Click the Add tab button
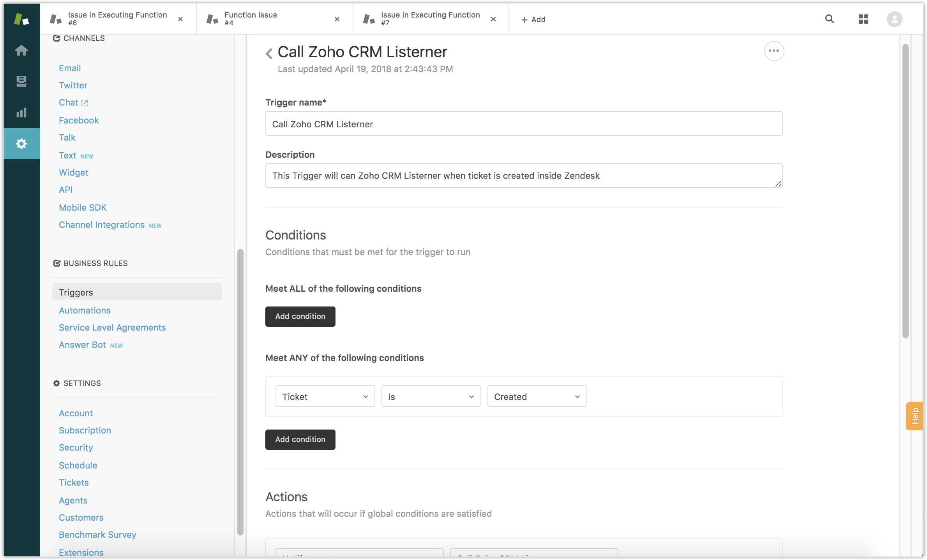The width and height of the screenshot is (927, 560). [533, 19]
